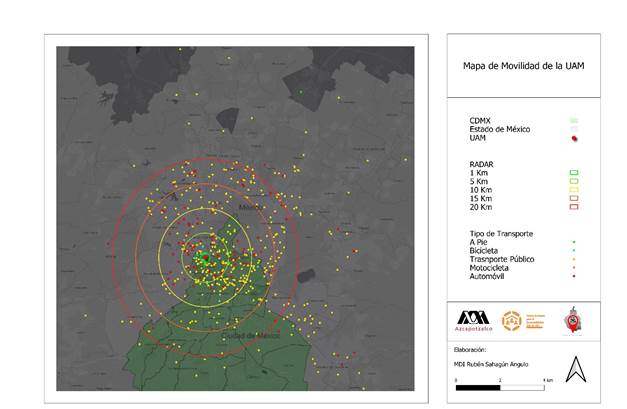Image resolution: width=627 pixels, height=409 pixels.
Task: Click the 'Ciudad de México' map label
Action: [251, 335]
